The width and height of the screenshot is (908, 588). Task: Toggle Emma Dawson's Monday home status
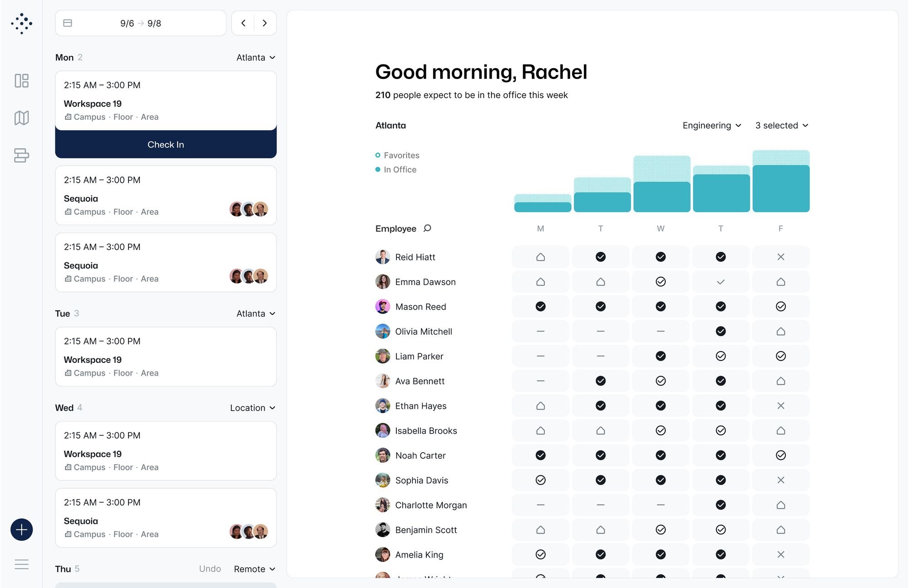click(540, 281)
